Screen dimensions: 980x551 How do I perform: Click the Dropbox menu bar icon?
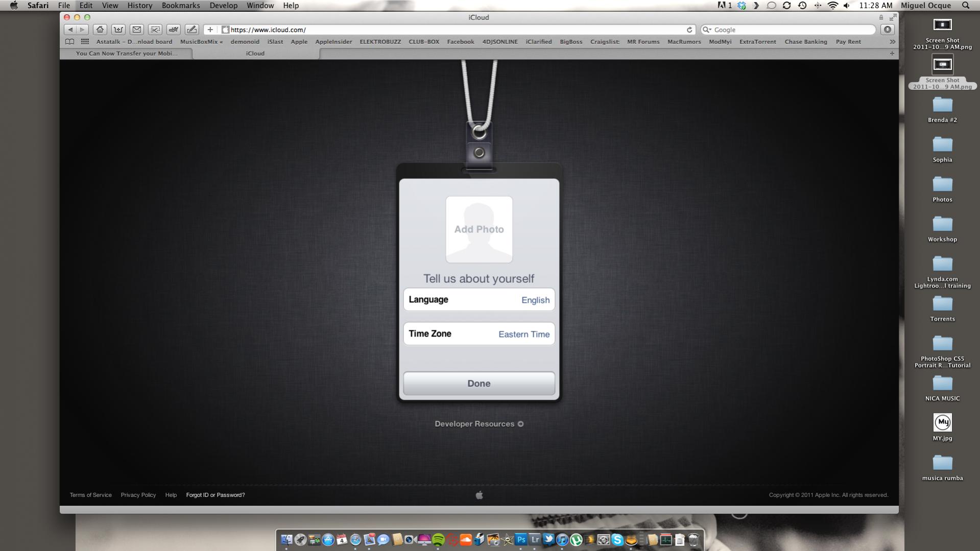[742, 6]
